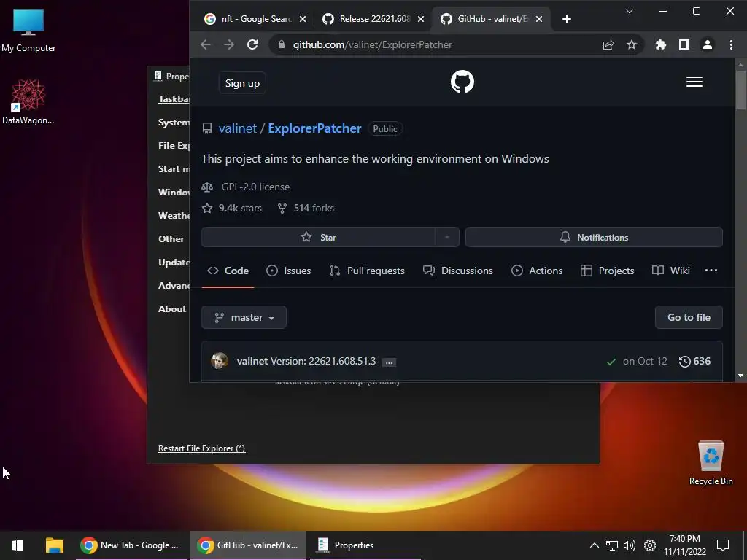The height and width of the screenshot is (560, 747).
Task: Open a new Chrome tab
Action: coord(566,19)
